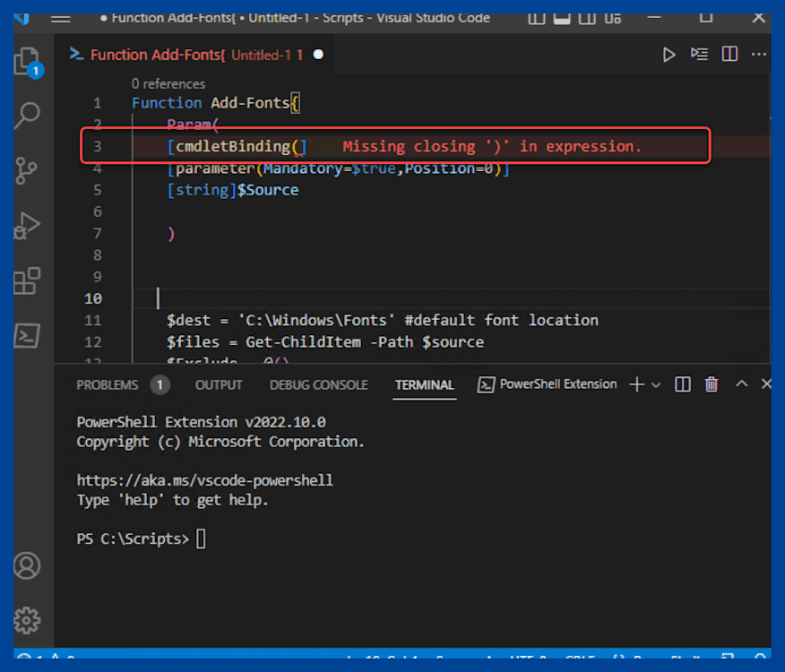Image resolution: width=785 pixels, height=672 pixels.
Task: Switch to the PROBLEMS tab
Action: pyautogui.click(x=108, y=385)
